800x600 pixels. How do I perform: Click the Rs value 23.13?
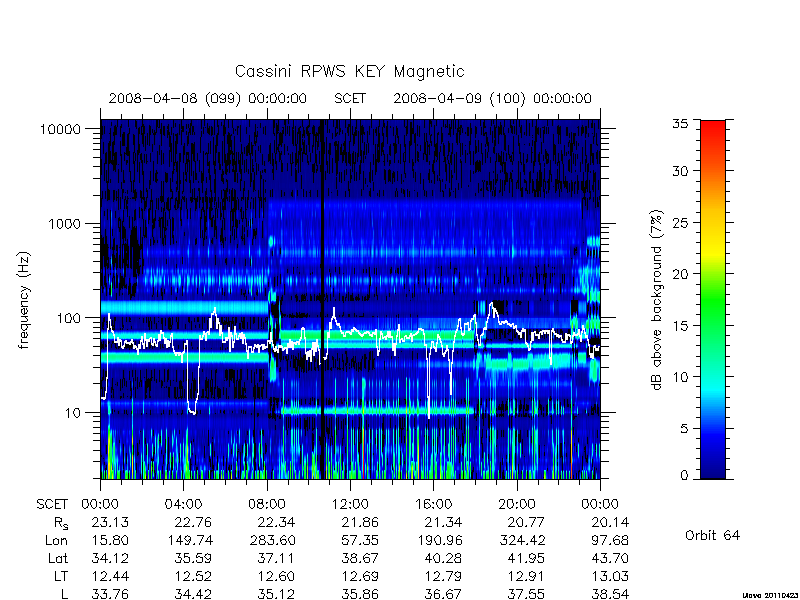point(110,522)
